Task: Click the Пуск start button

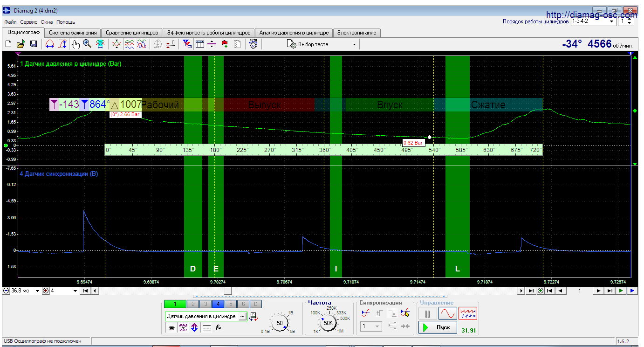Action: coord(438,327)
